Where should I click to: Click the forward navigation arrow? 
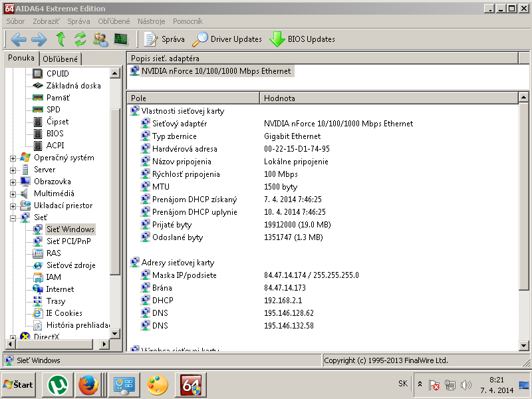(39, 39)
